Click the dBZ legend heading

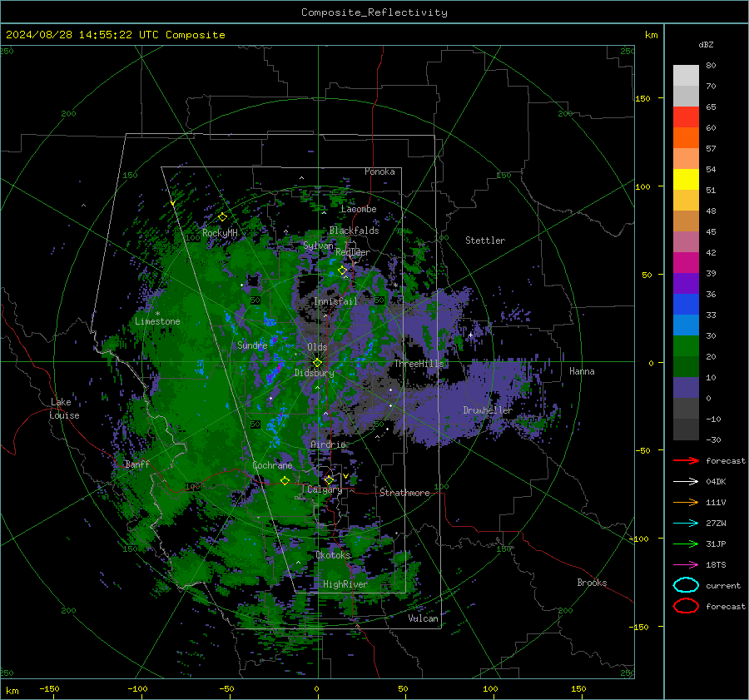click(706, 44)
